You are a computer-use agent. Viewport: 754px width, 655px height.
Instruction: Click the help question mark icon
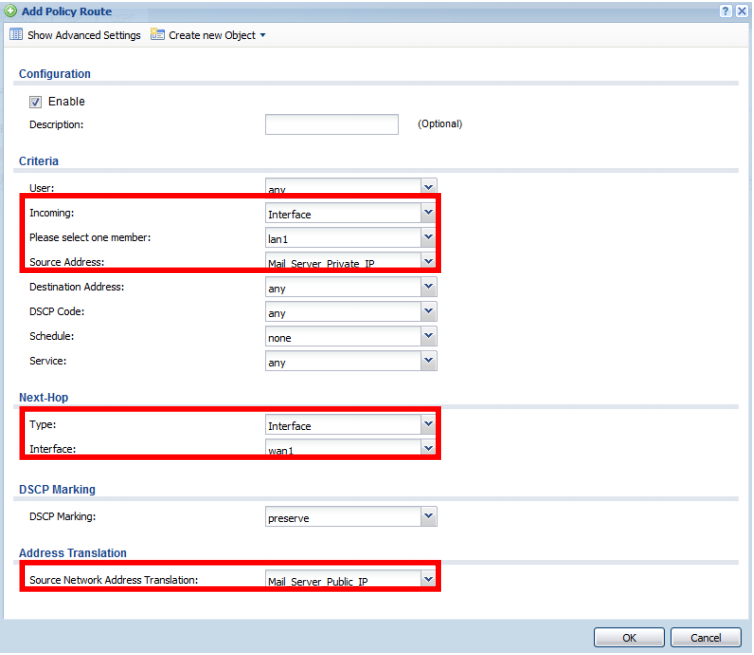coord(725,10)
